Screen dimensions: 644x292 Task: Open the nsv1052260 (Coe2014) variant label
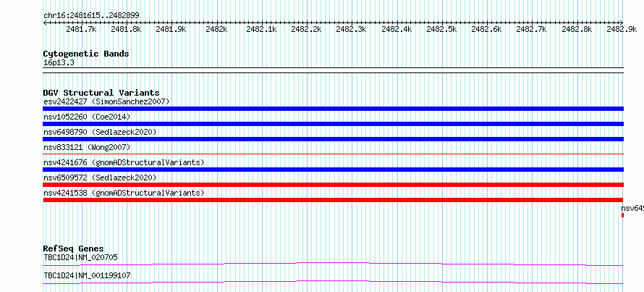(87, 117)
